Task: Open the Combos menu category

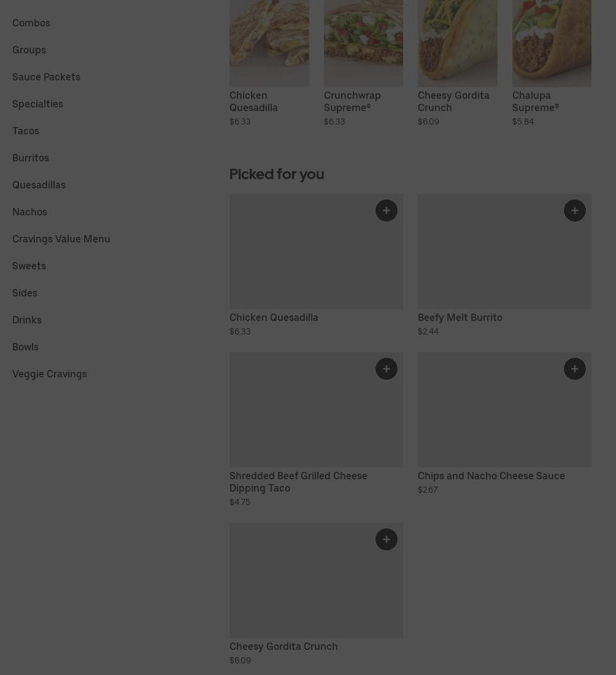Action: tap(31, 23)
